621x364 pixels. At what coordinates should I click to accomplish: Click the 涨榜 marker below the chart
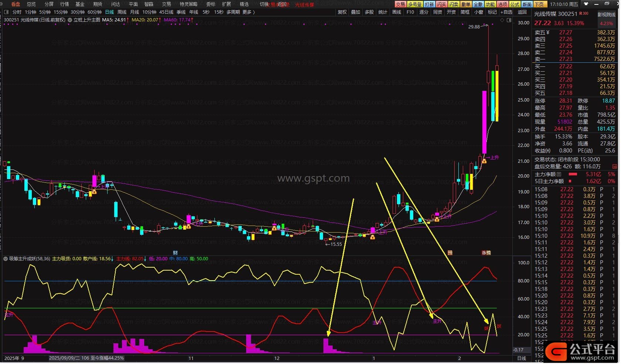(486, 253)
